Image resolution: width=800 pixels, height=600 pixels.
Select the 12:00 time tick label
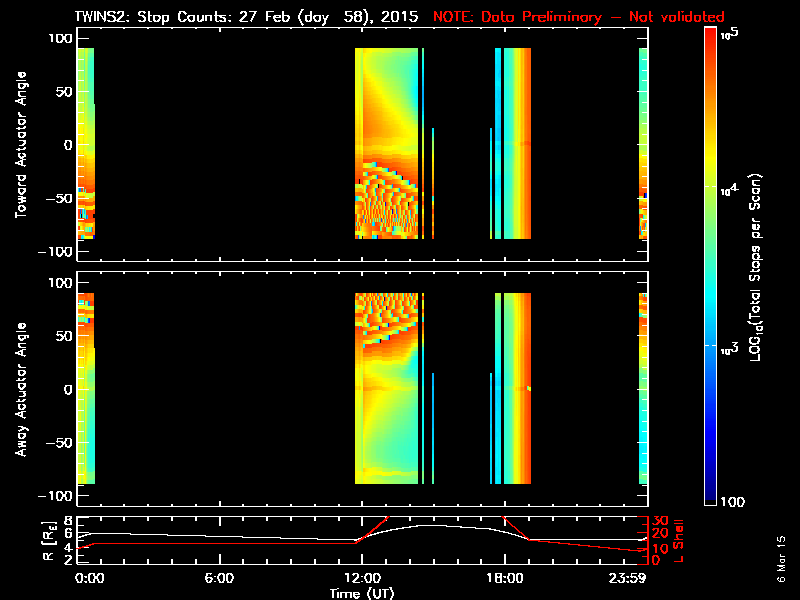(360, 578)
